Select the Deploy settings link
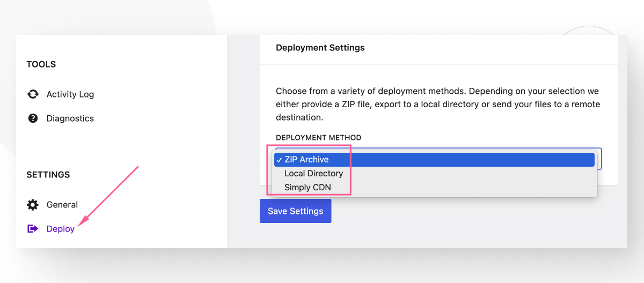 [60, 229]
